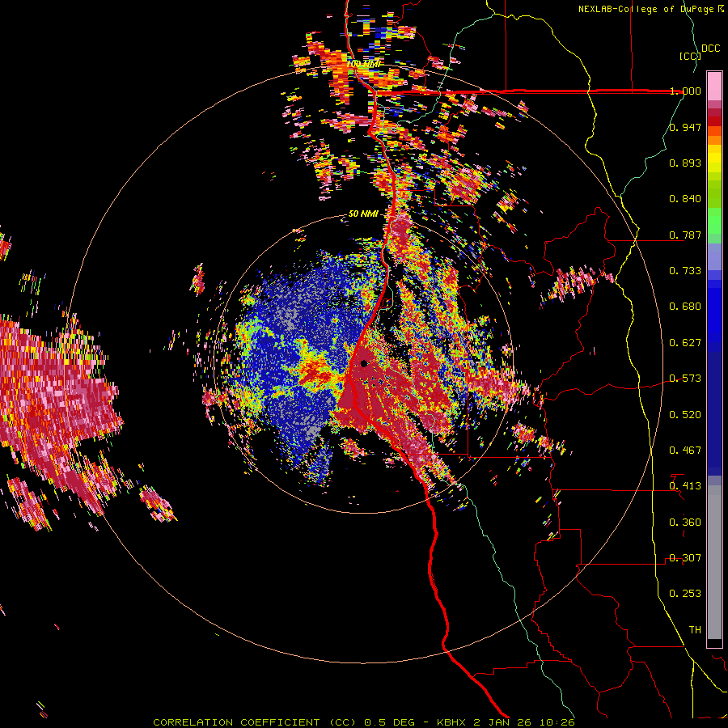The width and height of the screenshot is (728, 728).
Task: Click the 0.840 scale value
Action: 685,199
